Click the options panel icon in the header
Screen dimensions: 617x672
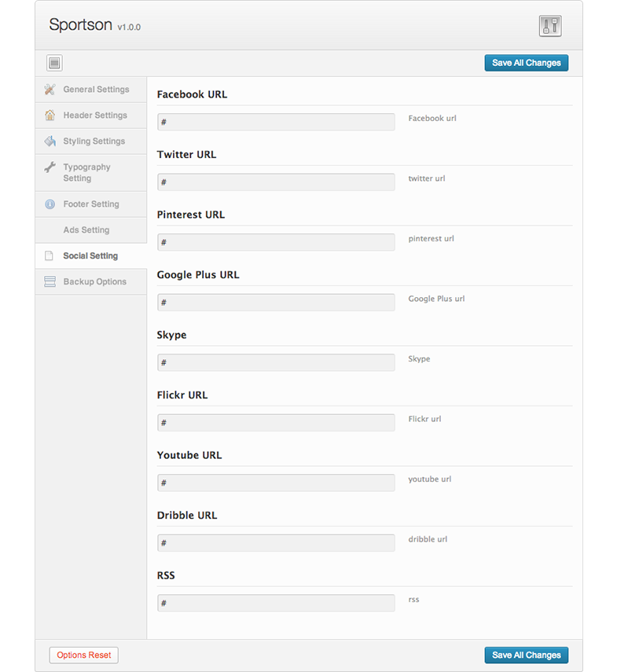click(550, 26)
